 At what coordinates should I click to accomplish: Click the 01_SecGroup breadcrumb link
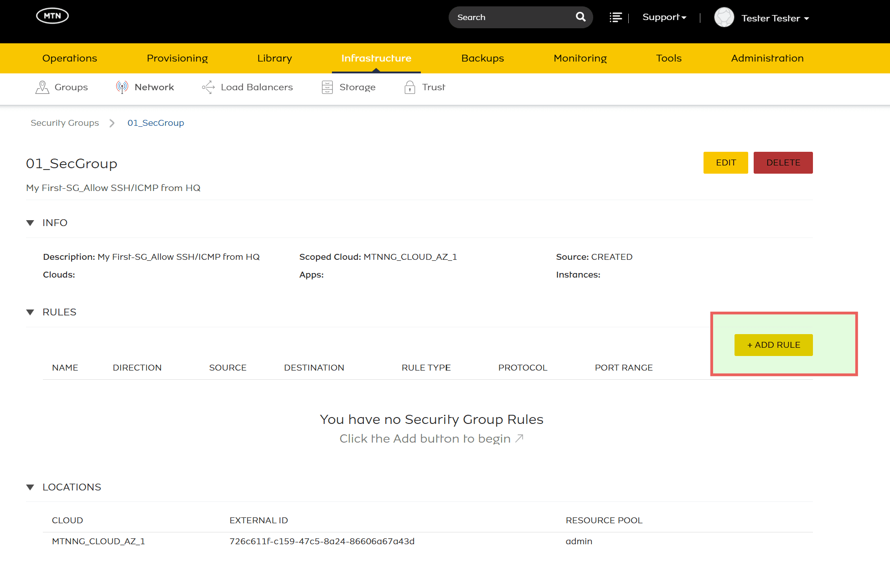tap(156, 123)
